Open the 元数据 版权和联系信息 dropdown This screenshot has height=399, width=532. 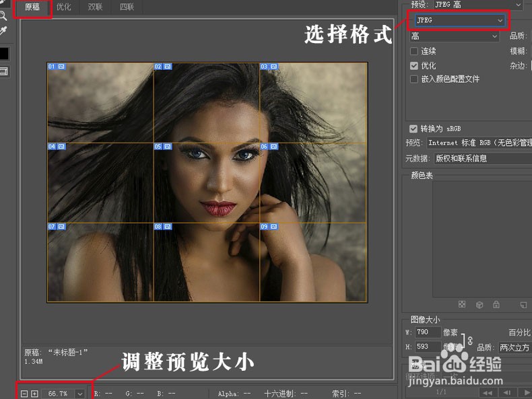(x=483, y=158)
